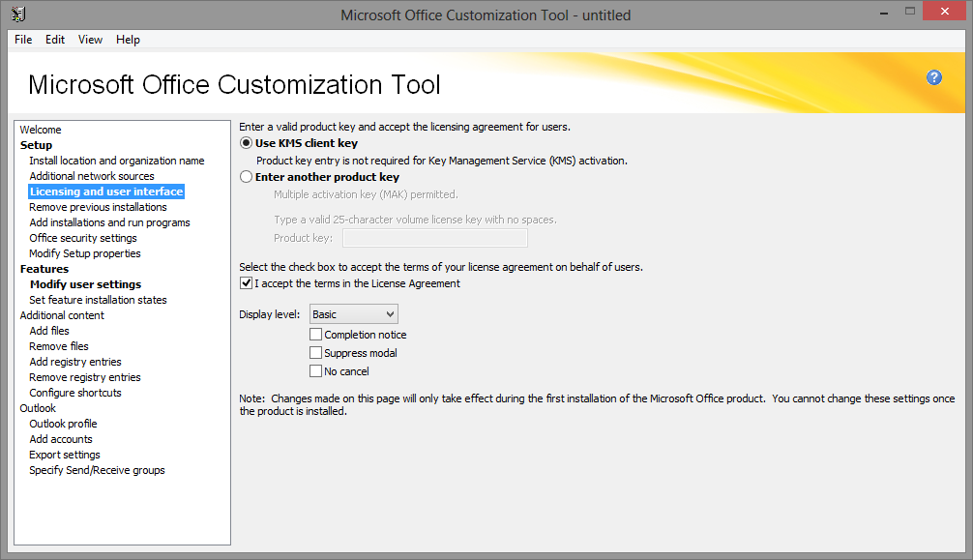
Task: Minimize the Office Customization Tool window
Action: (x=884, y=12)
